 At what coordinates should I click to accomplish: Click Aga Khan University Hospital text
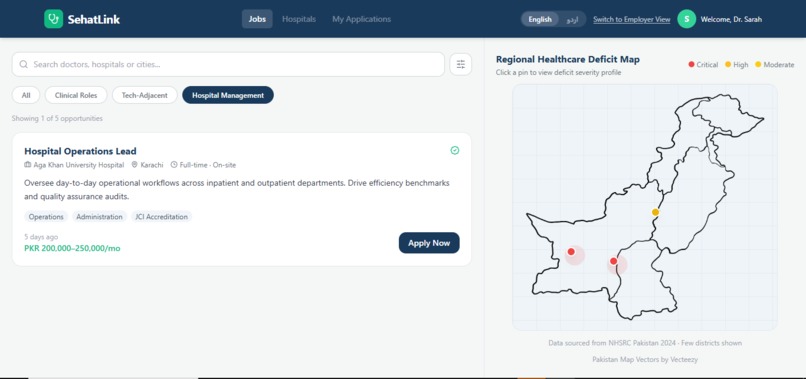pyautogui.click(x=79, y=165)
